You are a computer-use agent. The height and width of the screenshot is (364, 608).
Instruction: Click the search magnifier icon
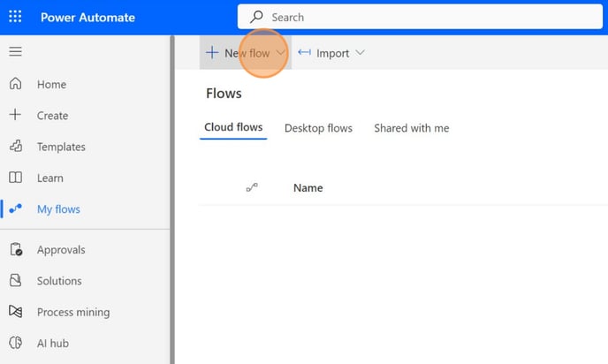click(256, 17)
